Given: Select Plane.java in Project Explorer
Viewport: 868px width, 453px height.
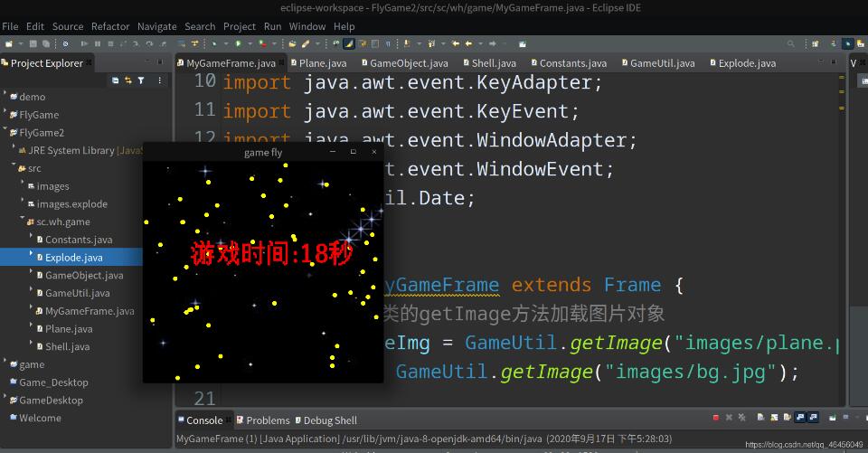Looking at the screenshot, I should pyautogui.click(x=69, y=329).
